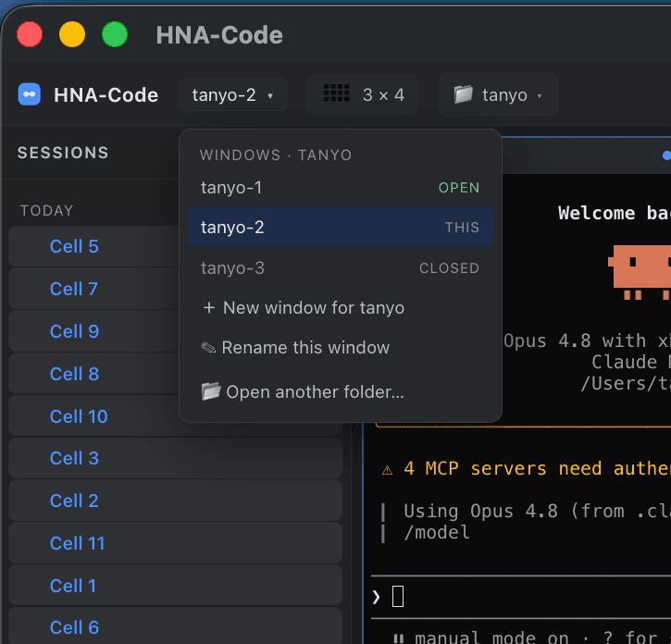Image resolution: width=671 pixels, height=644 pixels.
Task: Click the Welcome back heading in terminal
Action: tap(615, 213)
